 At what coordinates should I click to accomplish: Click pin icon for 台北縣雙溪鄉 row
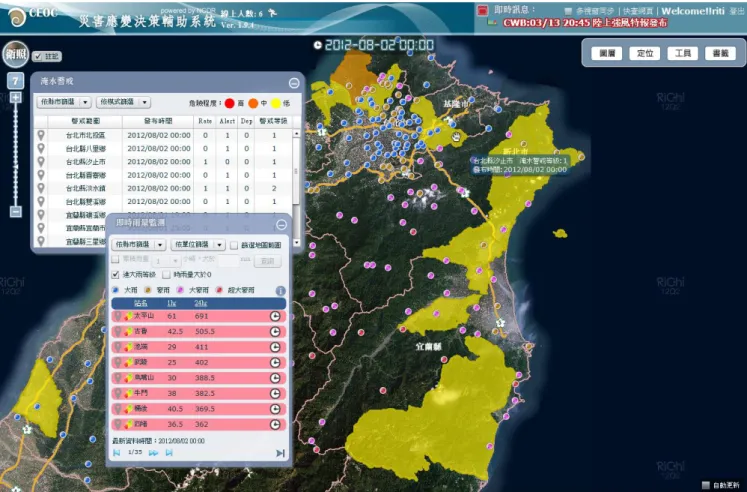pos(41,202)
